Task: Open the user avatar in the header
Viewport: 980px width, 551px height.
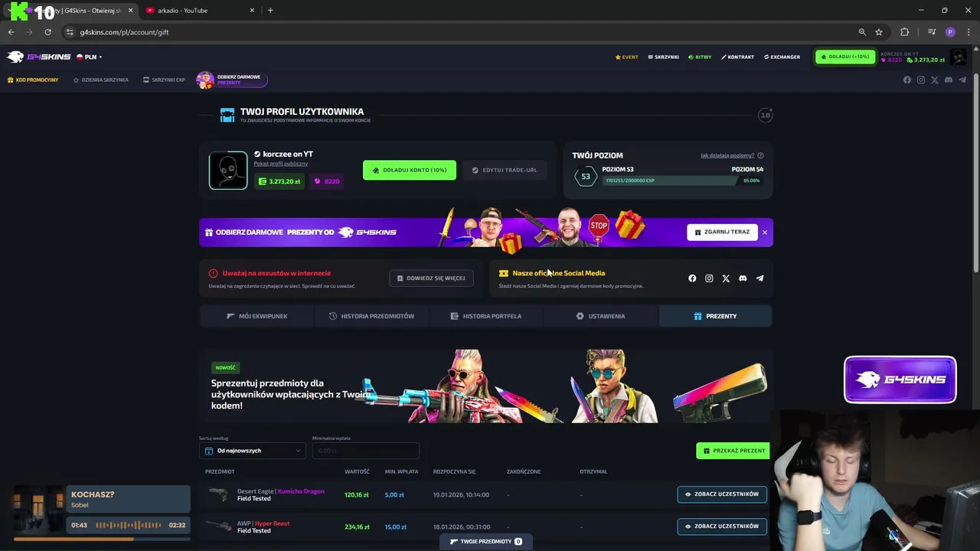Action: (x=958, y=57)
